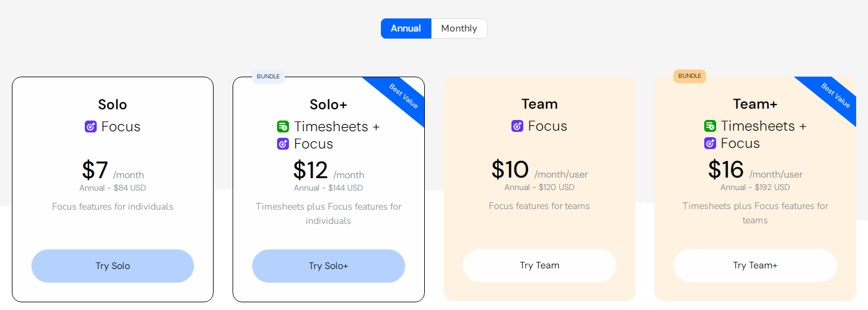Switch billing to Monthly

pyautogui.click(x=459, y=29)
